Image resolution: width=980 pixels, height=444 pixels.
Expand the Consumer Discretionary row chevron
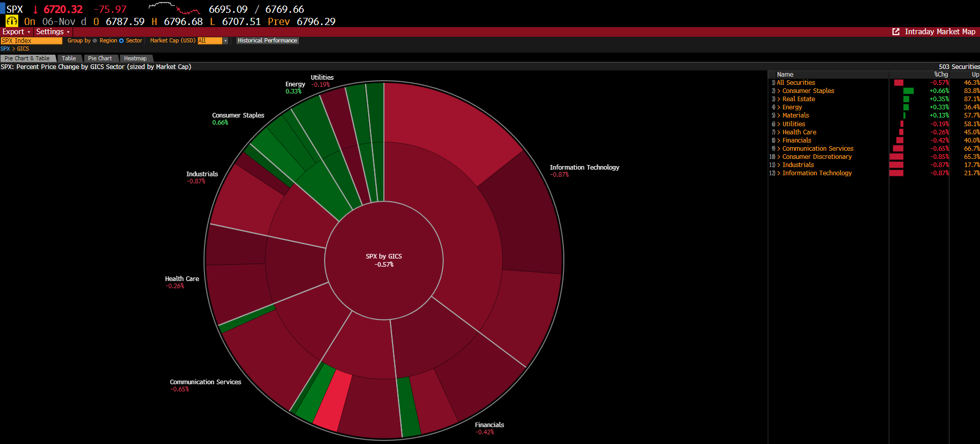[779, 157]
